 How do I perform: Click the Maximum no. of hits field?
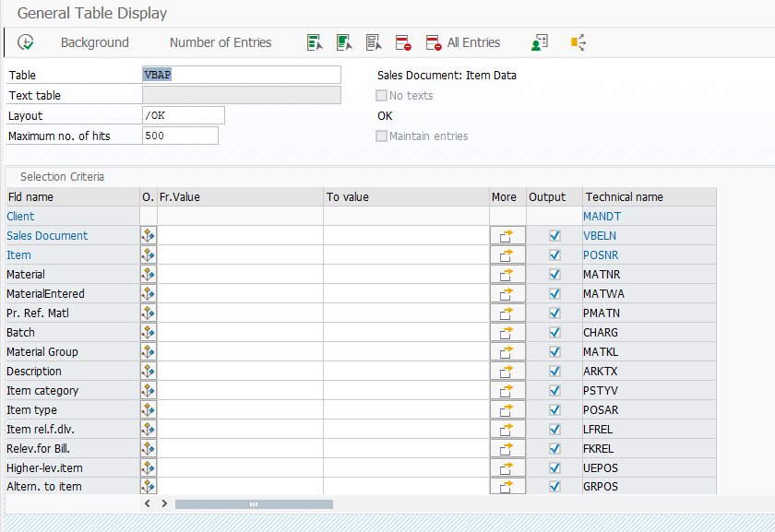180,136
